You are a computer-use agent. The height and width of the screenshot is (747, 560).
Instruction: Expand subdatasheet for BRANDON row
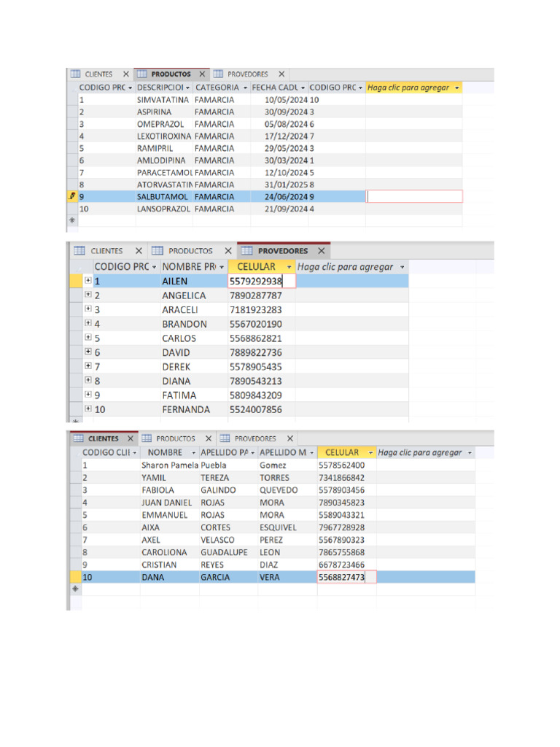click(x=88, y=323)
